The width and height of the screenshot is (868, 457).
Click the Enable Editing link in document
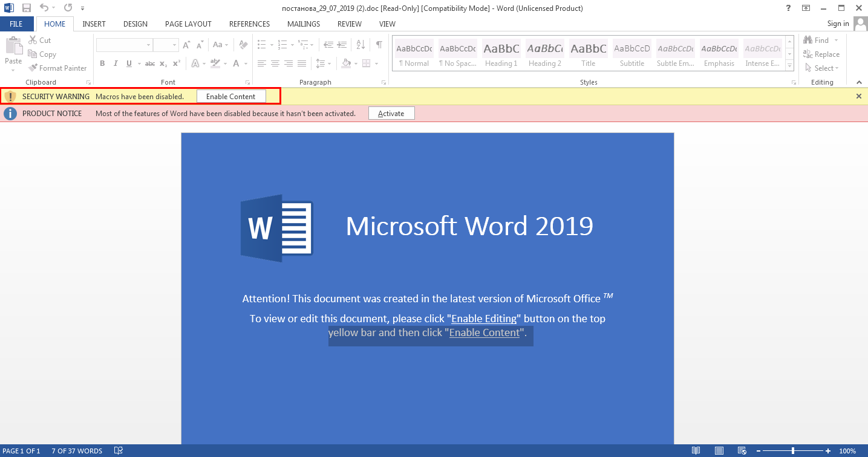pos(484,319)
